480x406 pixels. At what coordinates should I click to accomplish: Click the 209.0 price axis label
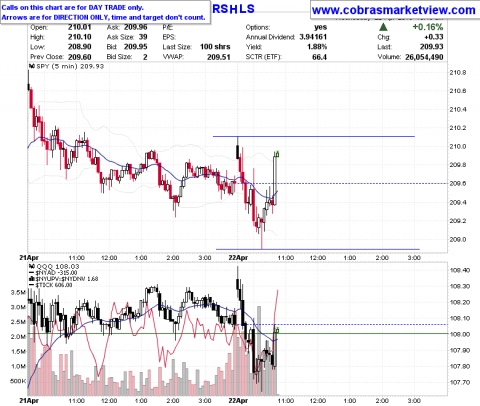pyautogui.click(x=458, y=240)
